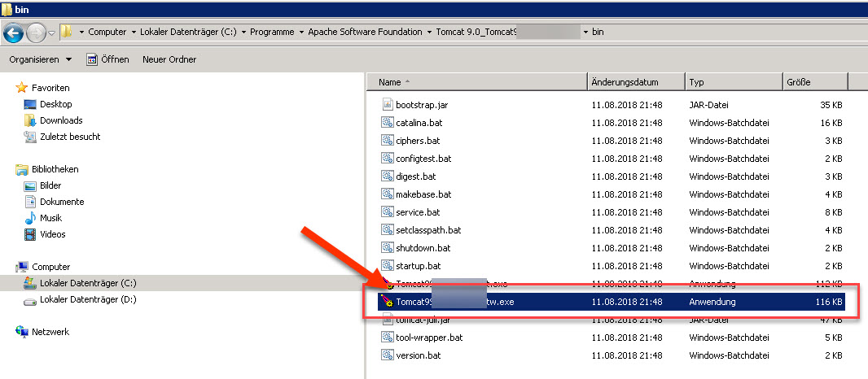This screenshot has width=868, height=379.
Task: Navigate to Computer in the breadcrumb
Action: (x=107, y=32)
